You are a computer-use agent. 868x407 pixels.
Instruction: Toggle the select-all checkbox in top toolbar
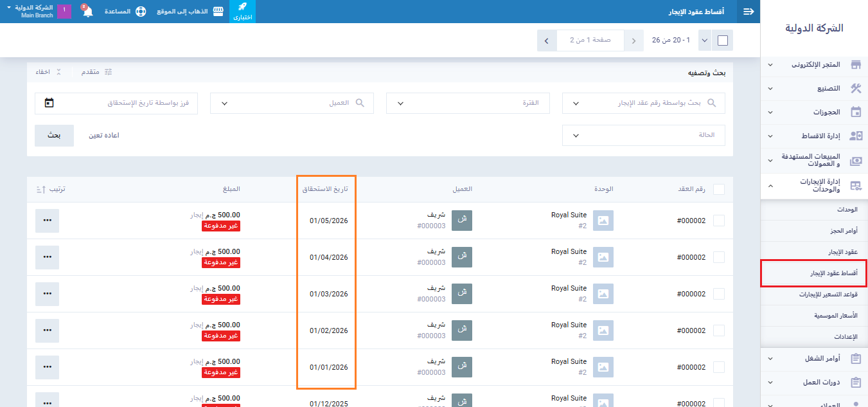(x=723, y=41)
